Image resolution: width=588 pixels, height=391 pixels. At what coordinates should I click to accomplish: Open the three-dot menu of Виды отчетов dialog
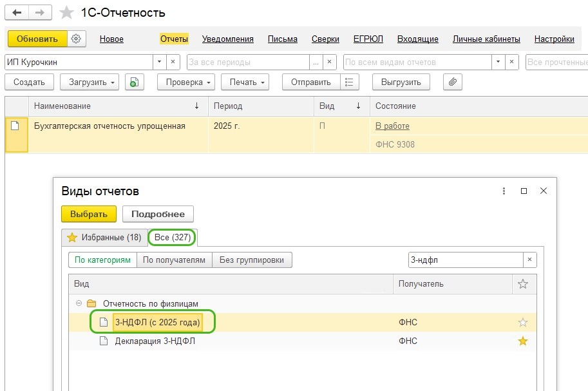[x=504, y=191]
